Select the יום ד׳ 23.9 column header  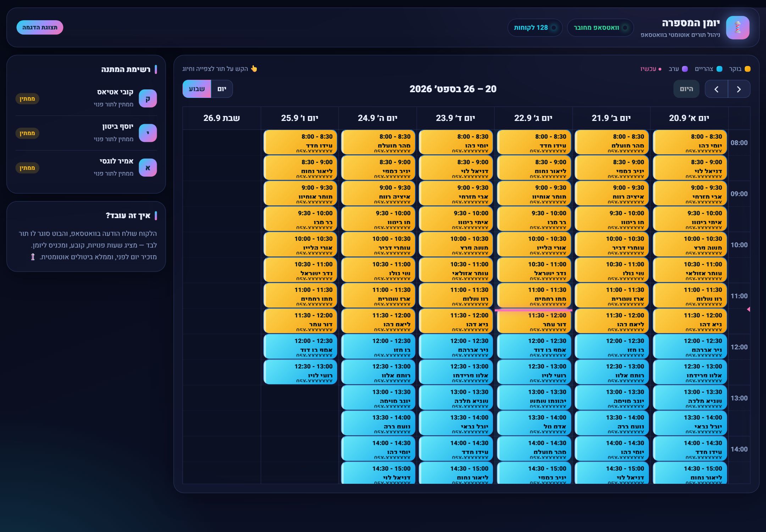pos(455,118)
